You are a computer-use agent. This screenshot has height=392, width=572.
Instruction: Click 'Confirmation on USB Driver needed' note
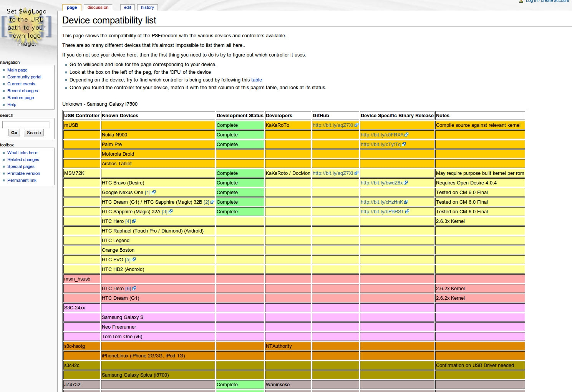(480, 365)
